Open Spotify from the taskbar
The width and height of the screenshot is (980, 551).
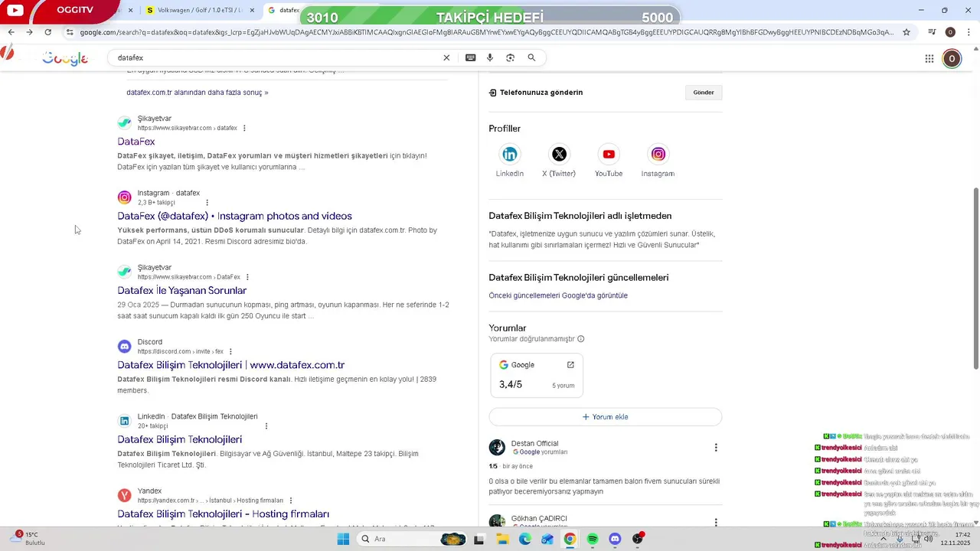(x=593, y=539)
